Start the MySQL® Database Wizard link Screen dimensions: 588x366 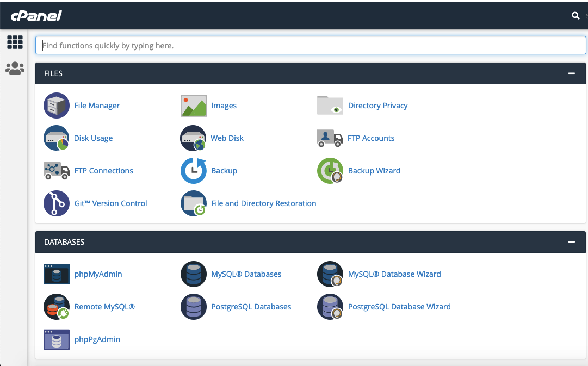pos(394,274)
